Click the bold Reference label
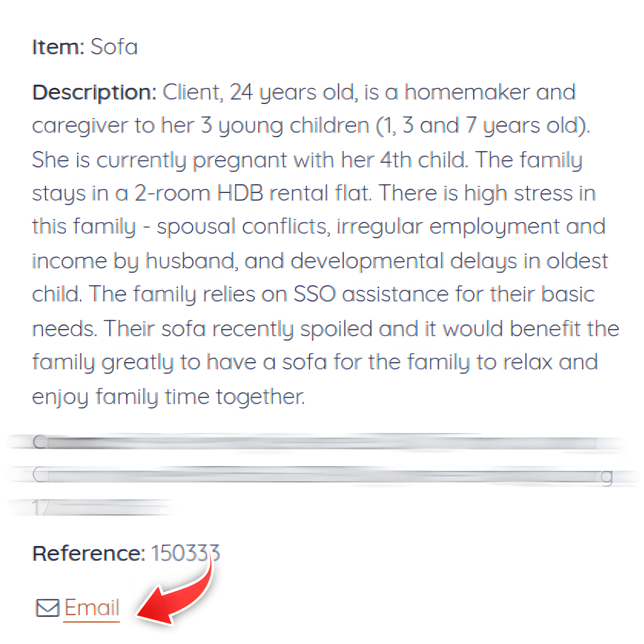The width and height of the screenshot is (644, 644). pyautogui.click(x=89, y=553)
